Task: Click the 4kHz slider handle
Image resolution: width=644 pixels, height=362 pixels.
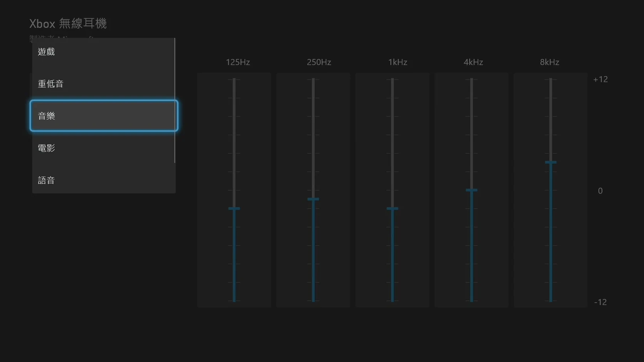Action: point(471,190)
